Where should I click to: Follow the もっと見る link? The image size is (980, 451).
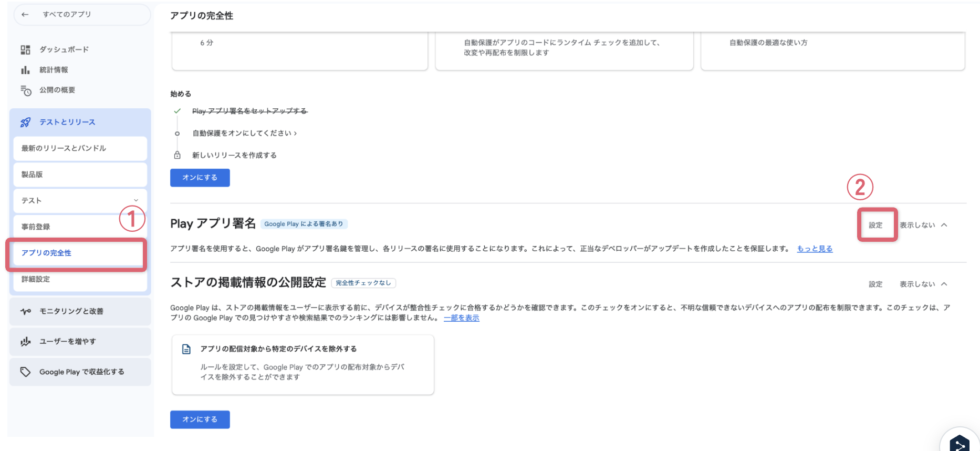coord(815,249)
